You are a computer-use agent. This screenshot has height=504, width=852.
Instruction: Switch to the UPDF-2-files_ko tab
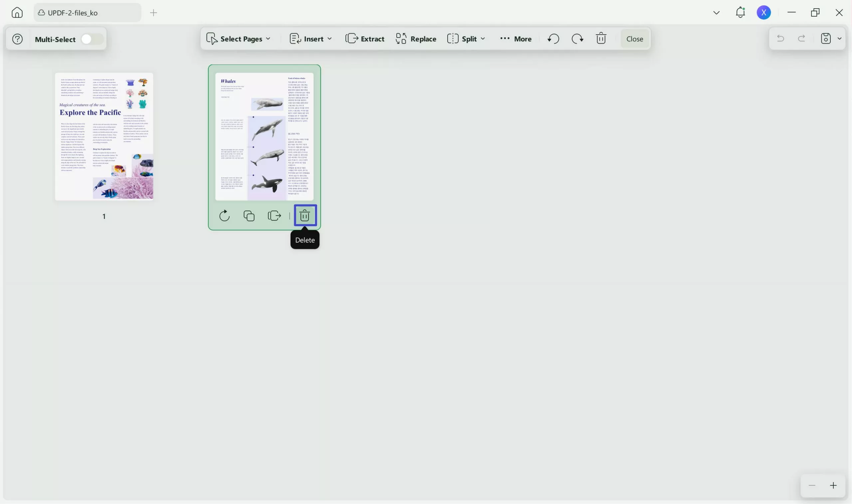tap(87, 13)
